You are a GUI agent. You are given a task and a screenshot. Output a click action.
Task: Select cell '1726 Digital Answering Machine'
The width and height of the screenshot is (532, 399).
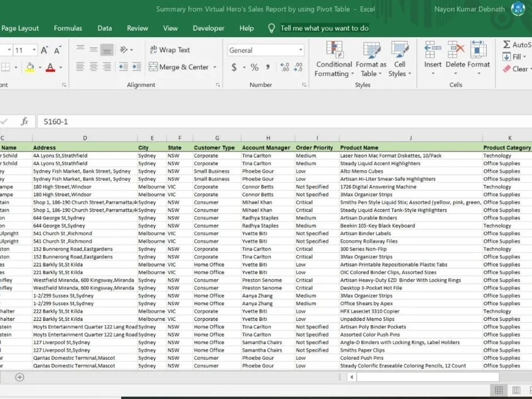[x=411, y=187]
